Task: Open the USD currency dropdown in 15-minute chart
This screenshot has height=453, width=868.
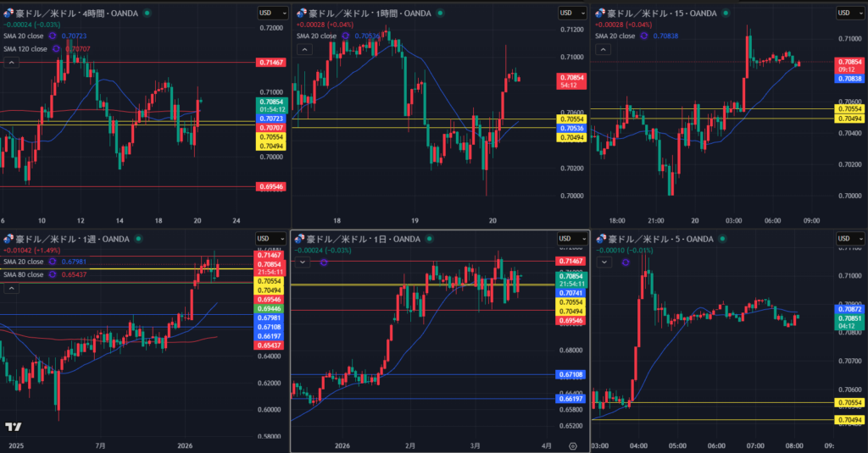Action: pyautogui.click(x=848, y=13)
